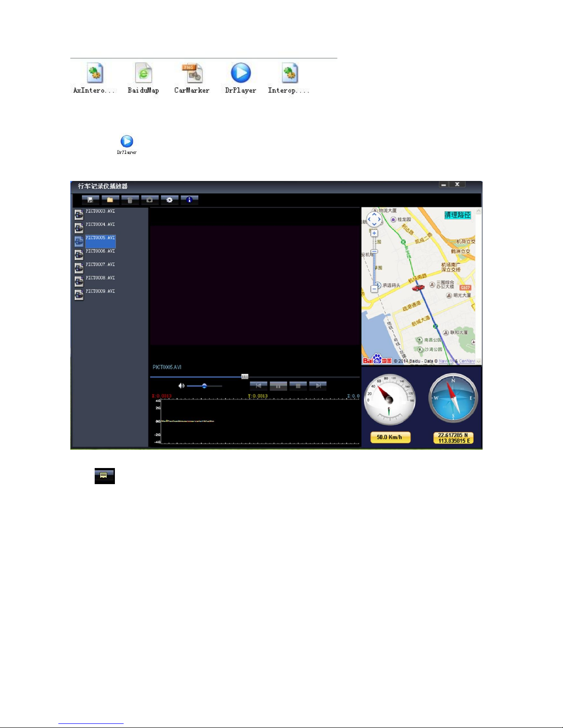Select the PICT0004.AVI file name
Viewport: 563px width, 728px height.
click(100, 225)
